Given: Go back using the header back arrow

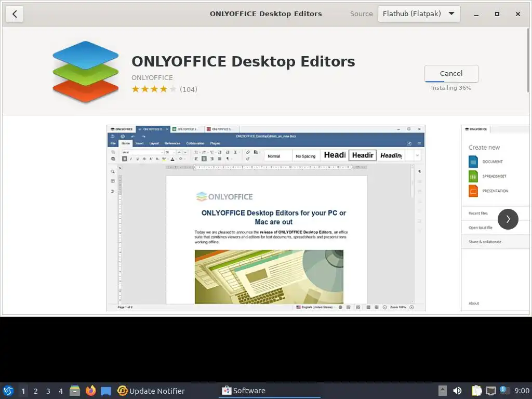Looking at the screenshot, I should click(x=15, y=14).
